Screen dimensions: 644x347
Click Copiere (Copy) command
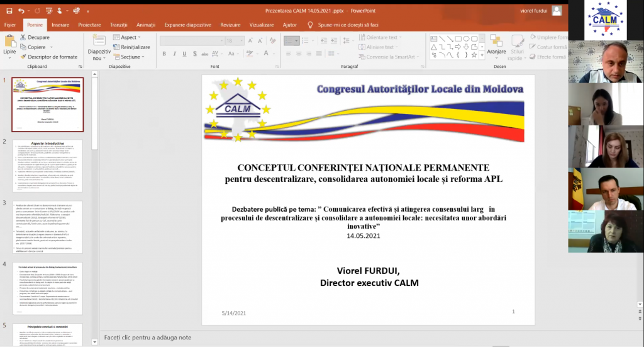click(33, 47)
